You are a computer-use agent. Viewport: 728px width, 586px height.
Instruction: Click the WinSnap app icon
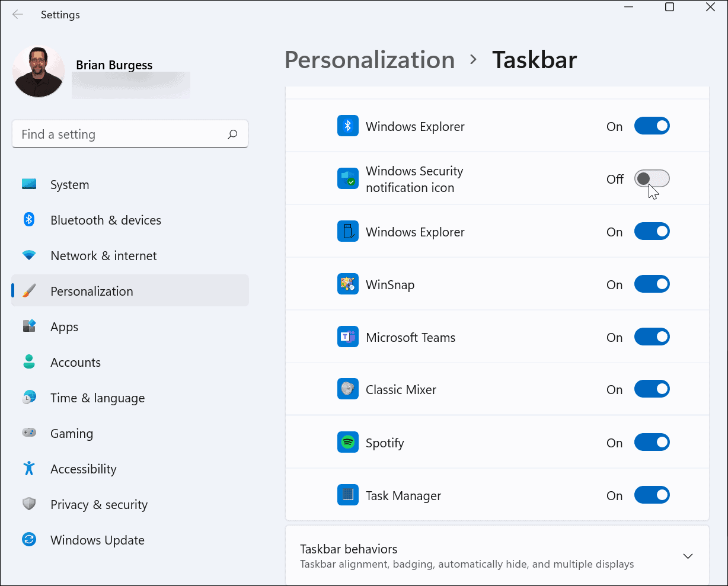348,284
